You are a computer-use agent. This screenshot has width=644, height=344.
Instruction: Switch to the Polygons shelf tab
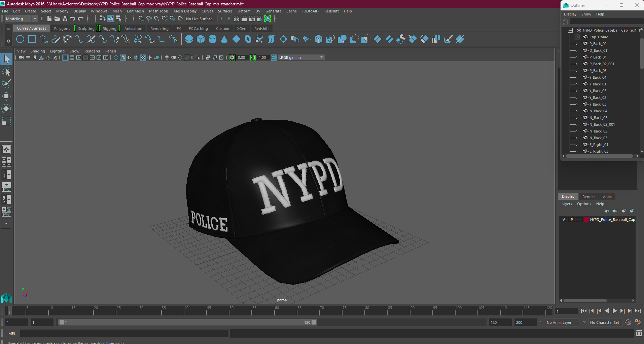click(62, 29)
